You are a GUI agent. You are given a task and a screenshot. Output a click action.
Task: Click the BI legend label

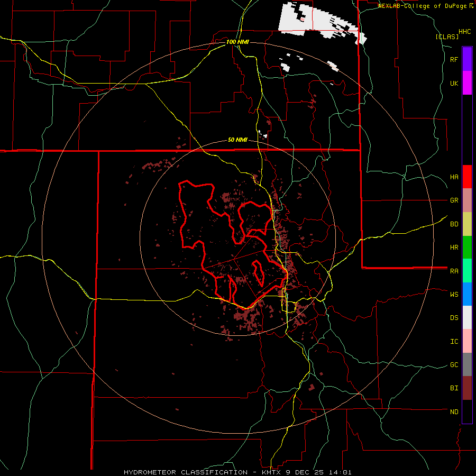[454, 388]
